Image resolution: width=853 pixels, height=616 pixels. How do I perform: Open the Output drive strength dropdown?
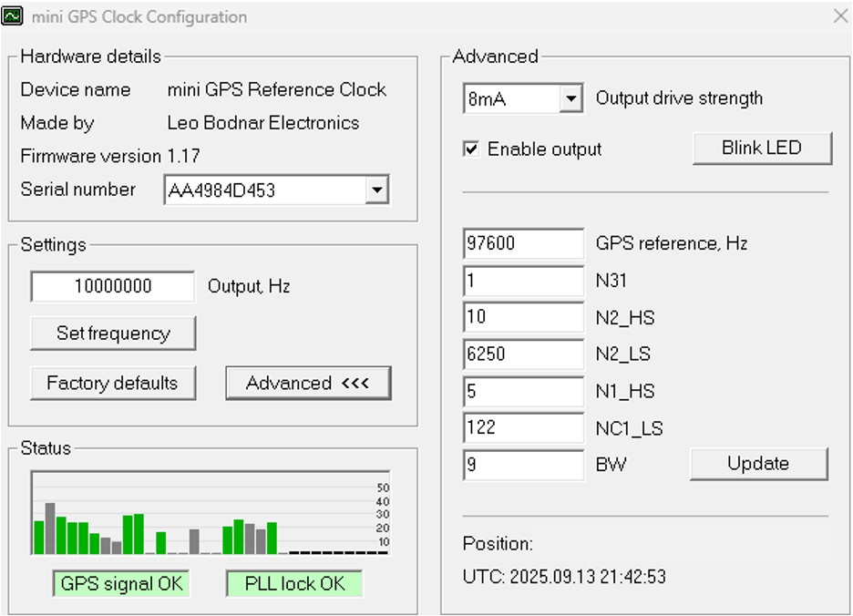(x=570, y=99)
